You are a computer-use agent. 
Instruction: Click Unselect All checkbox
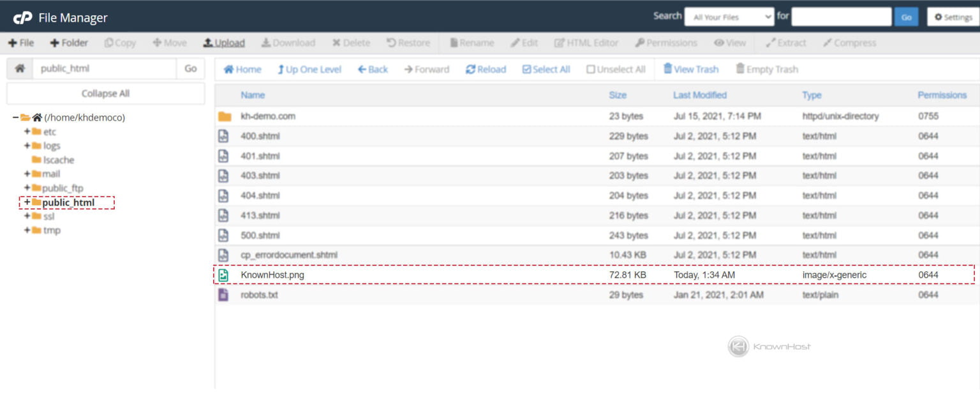(x=591, y=70)
